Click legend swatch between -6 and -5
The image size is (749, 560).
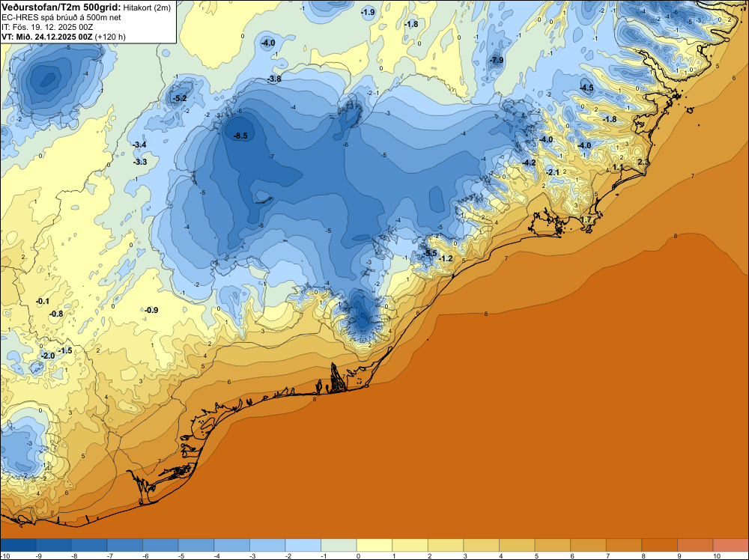click(160, 545)
